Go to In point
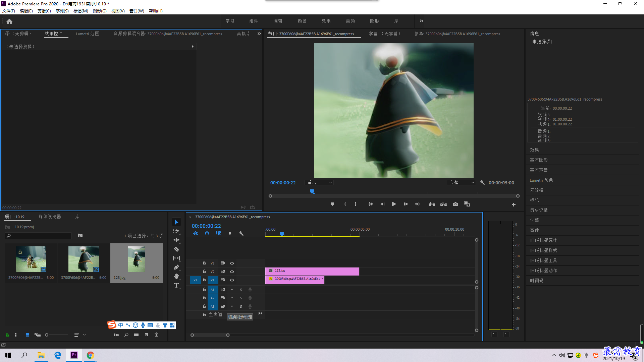The image size is (644, 362). [371, 204]
